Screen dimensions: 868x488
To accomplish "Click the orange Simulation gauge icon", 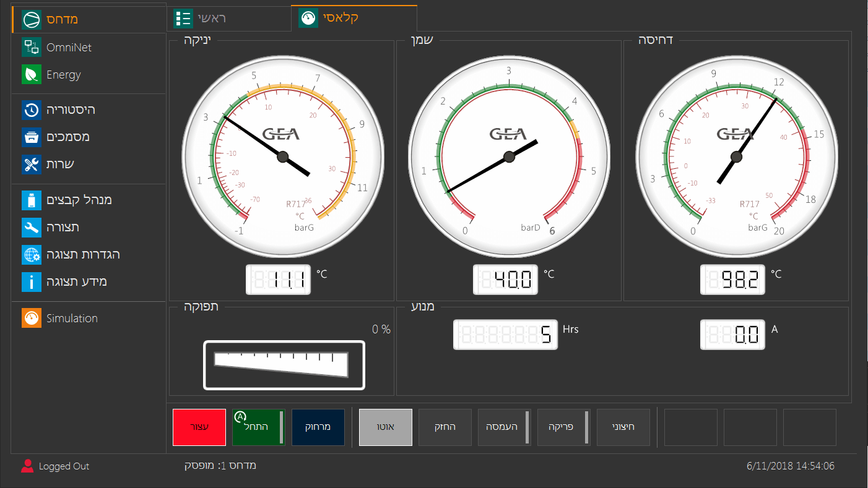I will click(x=32, y=318).
